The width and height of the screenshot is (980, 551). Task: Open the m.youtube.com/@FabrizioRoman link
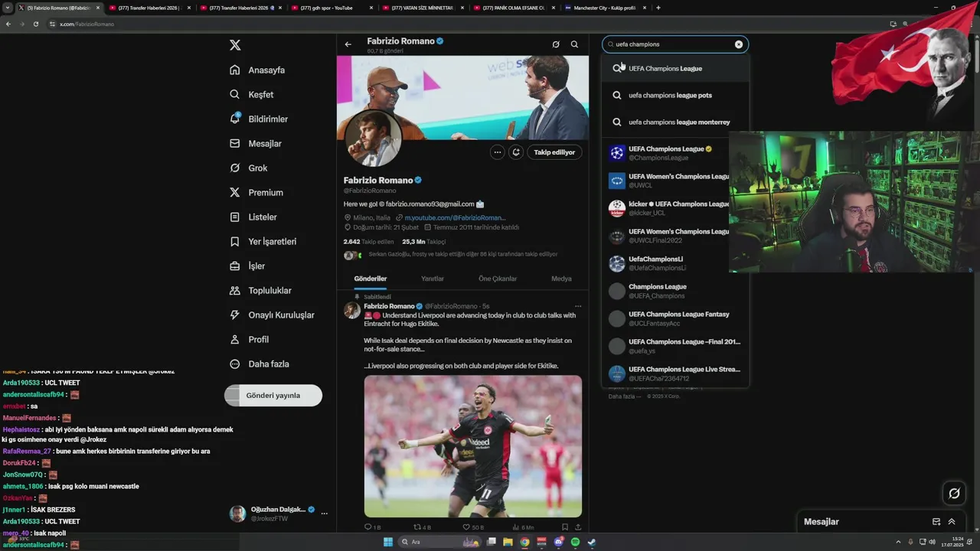tap(455, 217)
